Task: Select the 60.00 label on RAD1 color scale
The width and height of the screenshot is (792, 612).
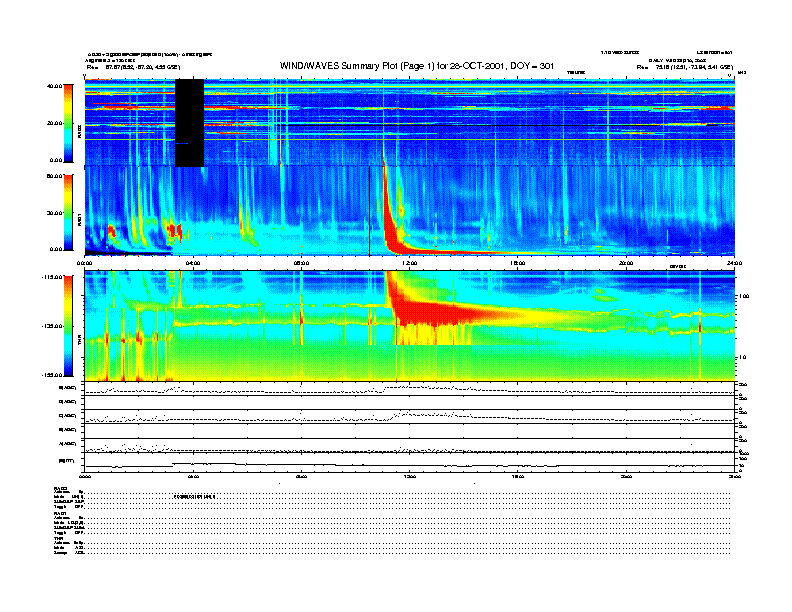Action: (x=54, y=176)
